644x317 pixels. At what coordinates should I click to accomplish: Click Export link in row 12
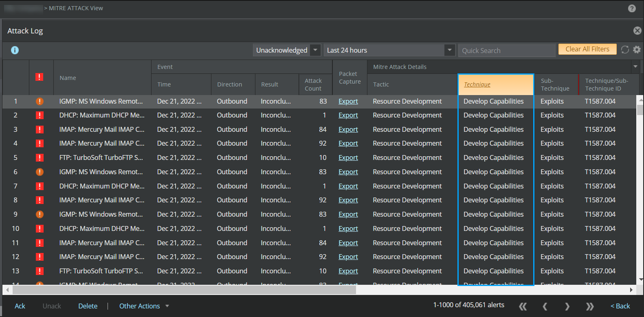(348, 257)
